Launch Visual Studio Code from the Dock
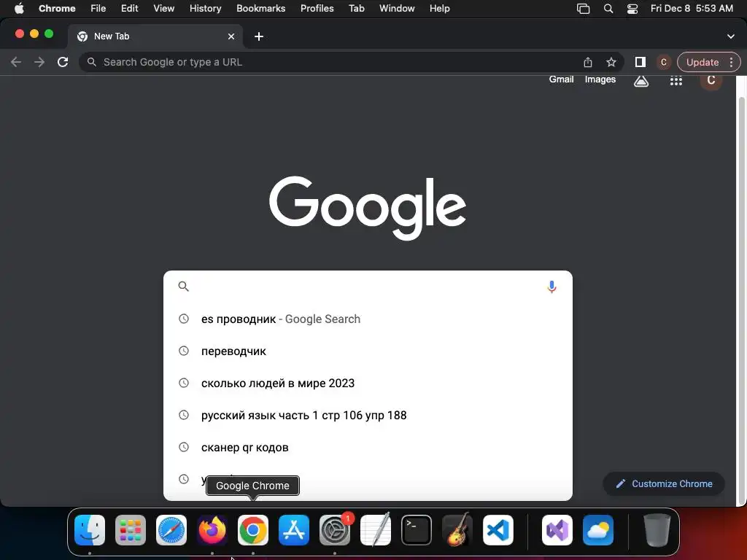The height and width of the screenshot is (560, 747). click(498, 529)
